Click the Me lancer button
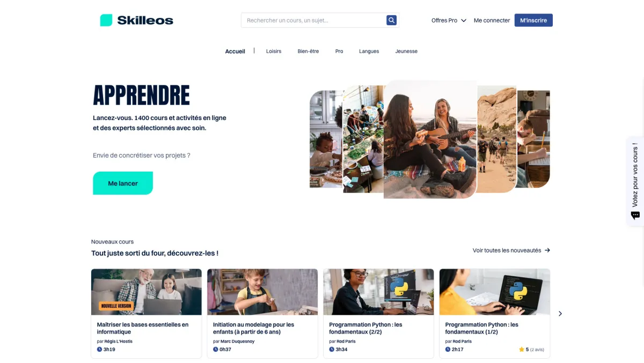The height and width of the screenshot is (363, 644). (123, 183)
